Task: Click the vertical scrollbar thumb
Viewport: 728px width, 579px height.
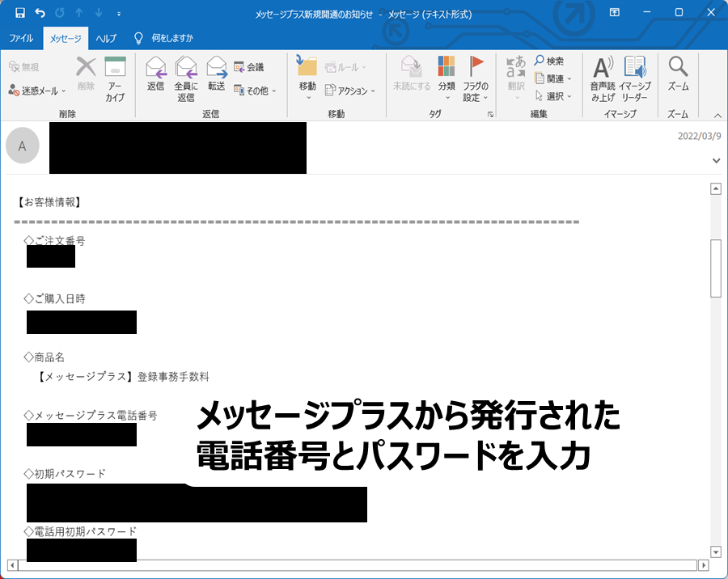Action: tap(716, 268)
